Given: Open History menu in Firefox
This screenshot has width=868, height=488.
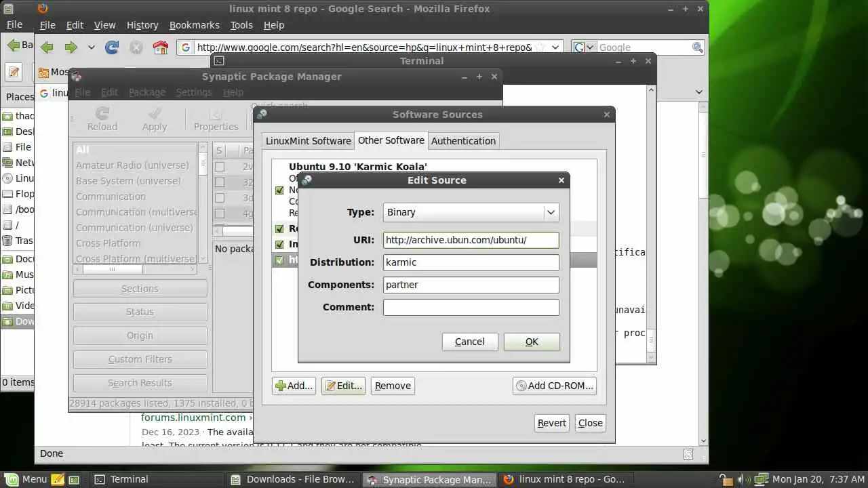Looking at the screenshot, I should (x=142, y=25).
